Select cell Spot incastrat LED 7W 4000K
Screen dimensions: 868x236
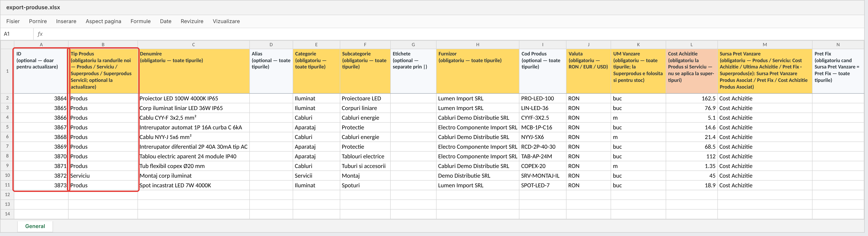[193, 185]
